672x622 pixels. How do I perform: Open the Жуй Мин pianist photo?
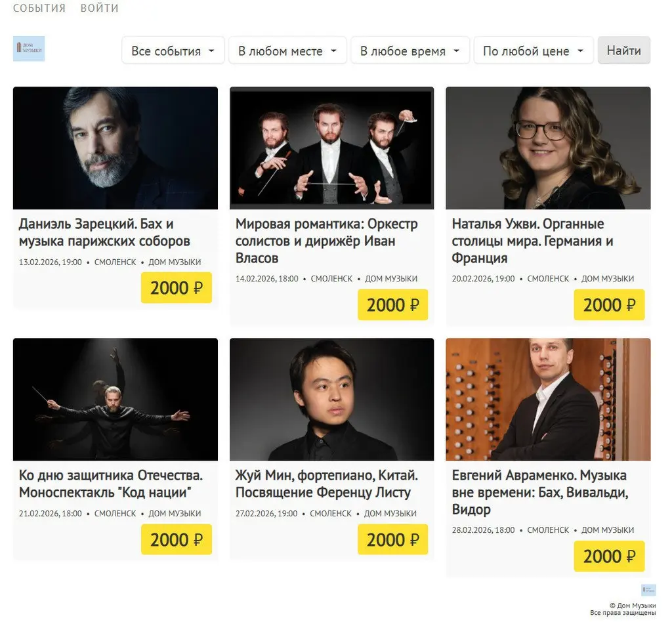[331, 399]
